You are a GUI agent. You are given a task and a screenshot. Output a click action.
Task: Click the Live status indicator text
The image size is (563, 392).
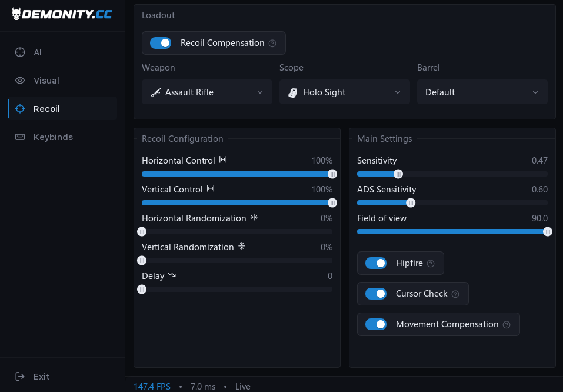tap(243, 387)
